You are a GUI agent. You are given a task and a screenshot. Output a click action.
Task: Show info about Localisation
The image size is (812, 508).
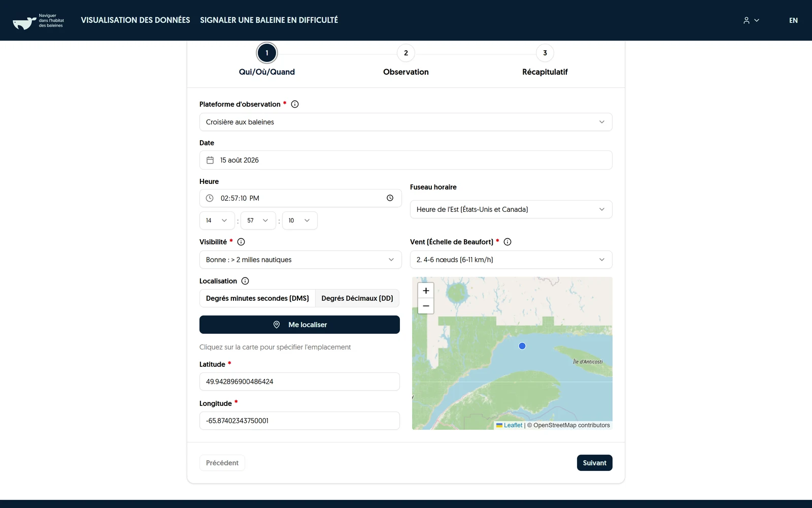pyautogui.click(x=245, y=281)
